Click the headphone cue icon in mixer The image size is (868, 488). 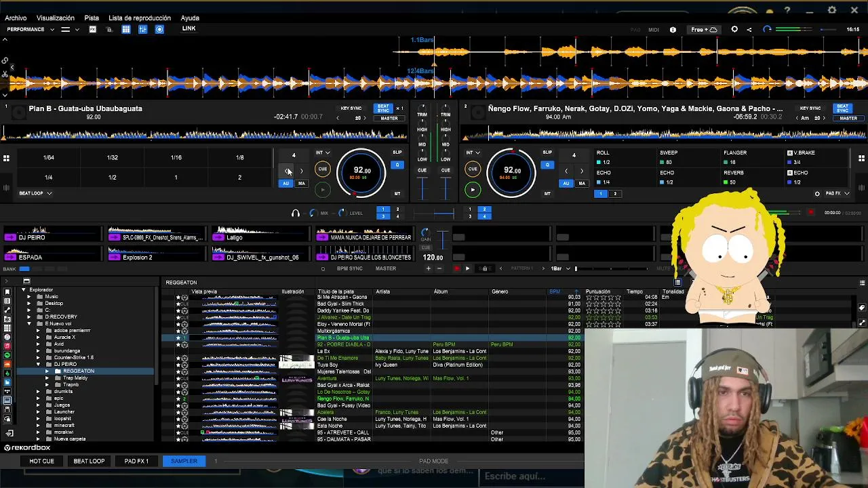pyautogui.click(x=295, y=213)
